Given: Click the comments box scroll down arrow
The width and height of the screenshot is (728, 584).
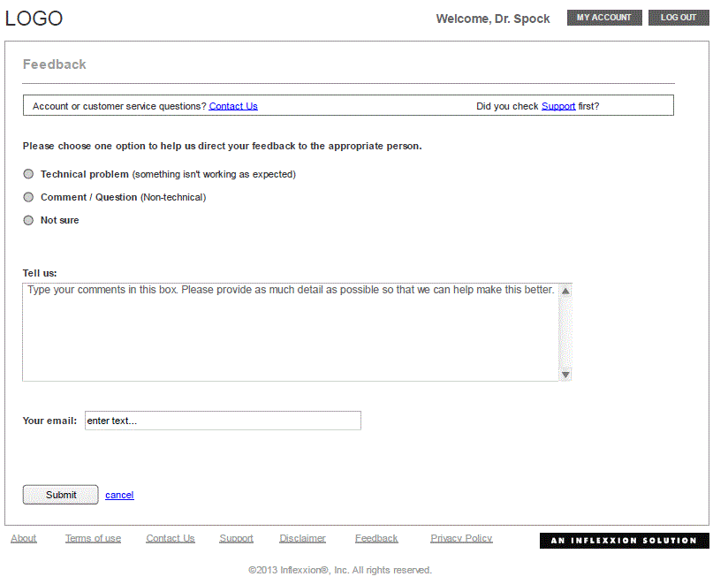Looking at the screenshot, I should pos(565,375).
